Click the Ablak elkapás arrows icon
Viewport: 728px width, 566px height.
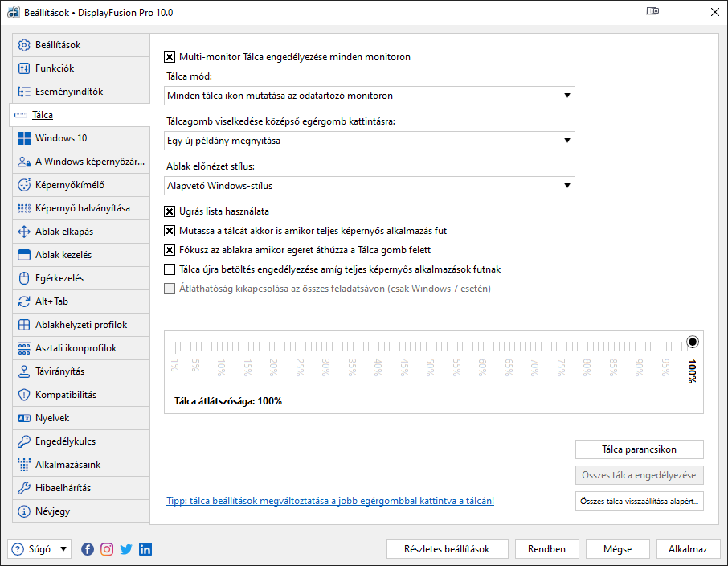pyautogui.click(x=23, y=232)
